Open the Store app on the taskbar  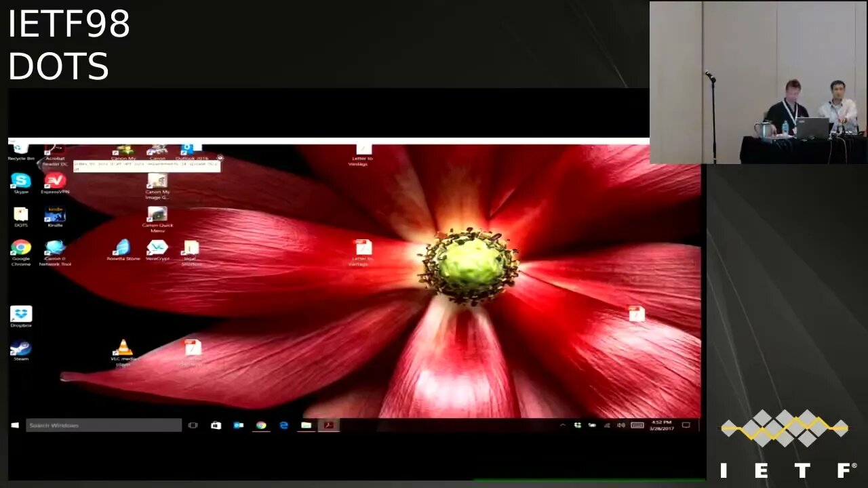tap(216, 425)
